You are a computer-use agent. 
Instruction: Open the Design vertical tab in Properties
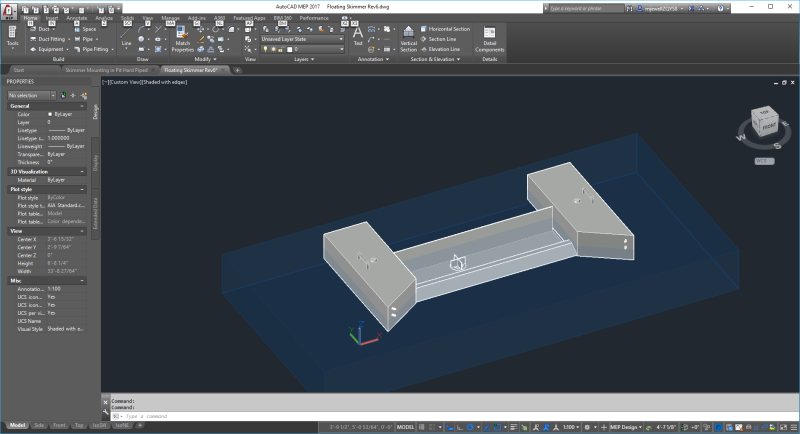[x=95, y=112]
